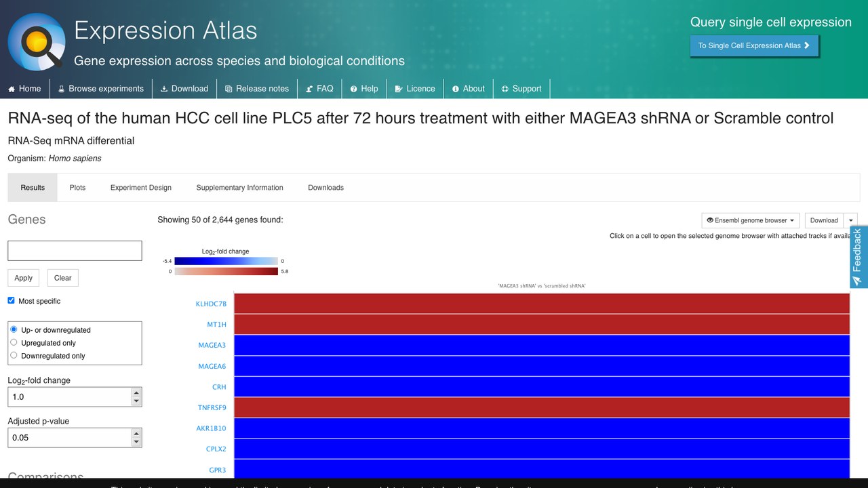
Task: Select Up- or downregulated radio option
Action: click(x=14, y=329)
